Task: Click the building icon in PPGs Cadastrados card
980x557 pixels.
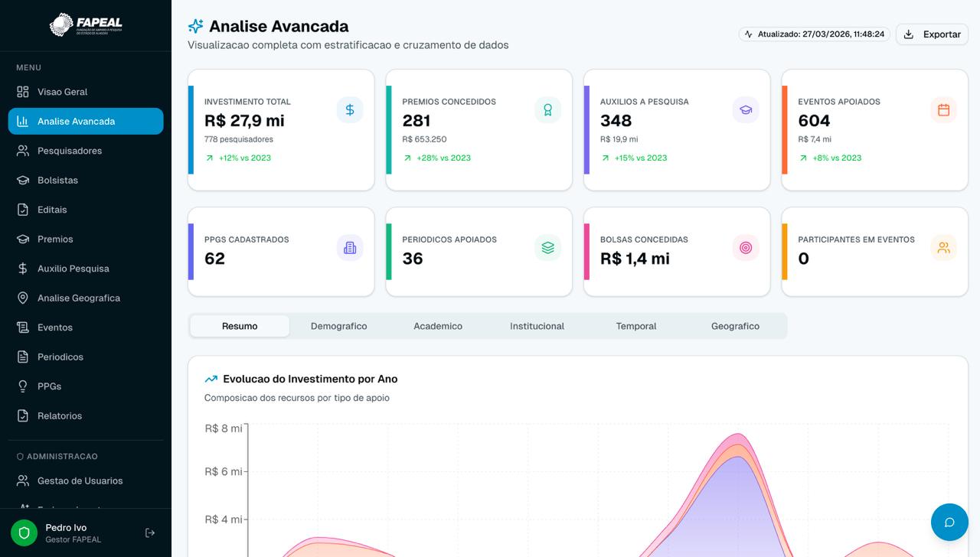Action: pos(350,248)
